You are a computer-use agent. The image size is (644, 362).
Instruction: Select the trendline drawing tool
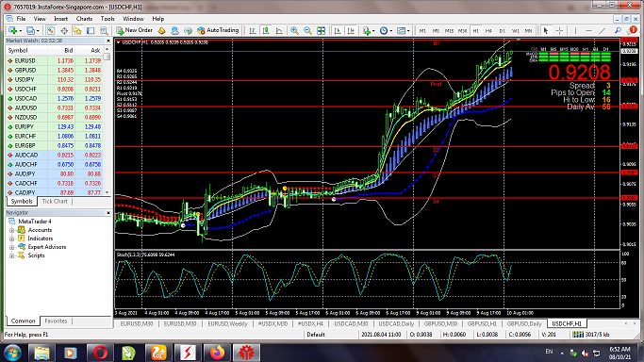click(603, 30)
